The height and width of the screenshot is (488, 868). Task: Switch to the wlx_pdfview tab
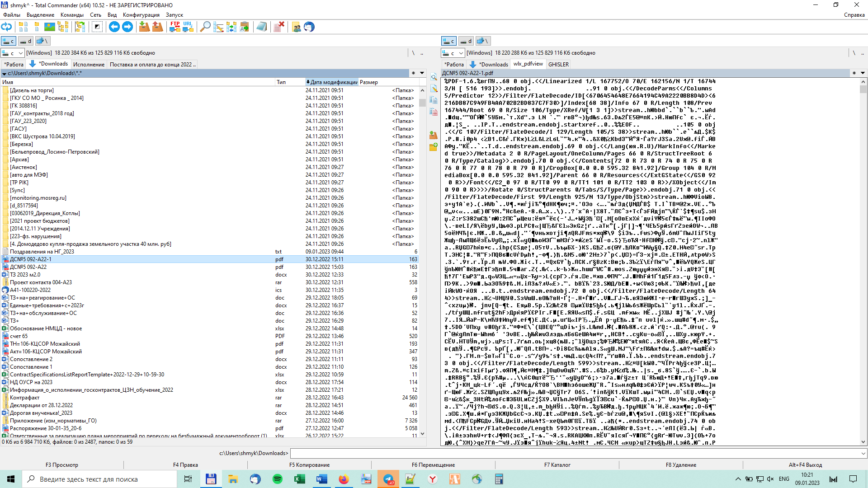tap(528, 64)
